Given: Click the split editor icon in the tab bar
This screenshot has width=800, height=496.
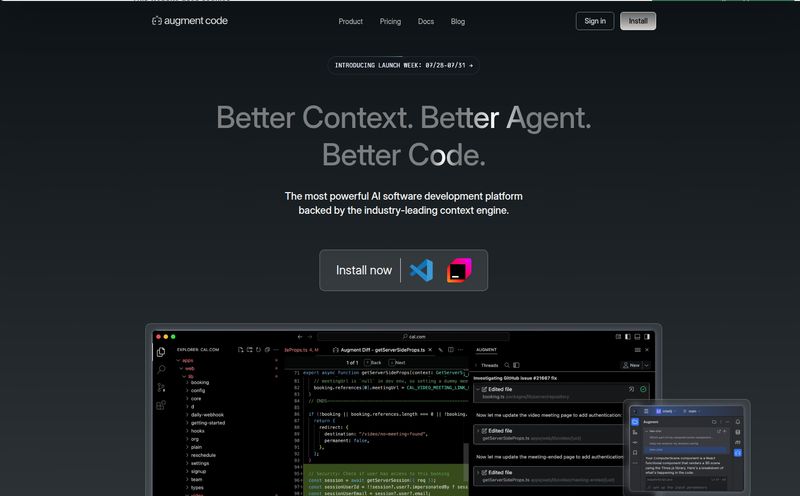Looking at the screenshot, I should [451, 350].
